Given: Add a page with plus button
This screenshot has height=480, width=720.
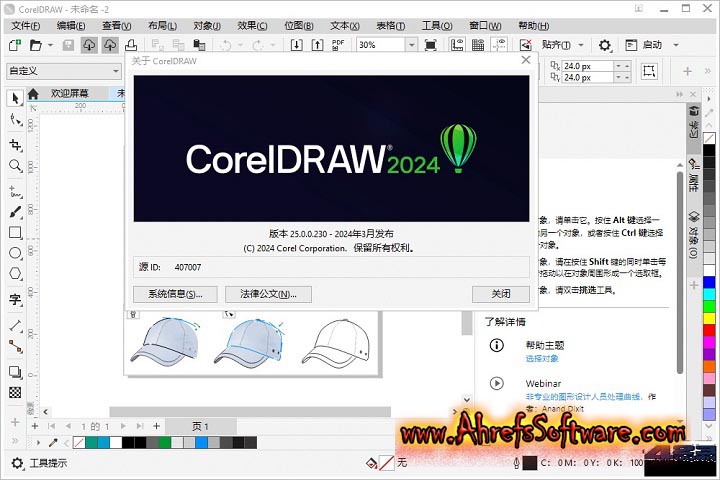Looking at the screenshot, I should coord(157,426).
